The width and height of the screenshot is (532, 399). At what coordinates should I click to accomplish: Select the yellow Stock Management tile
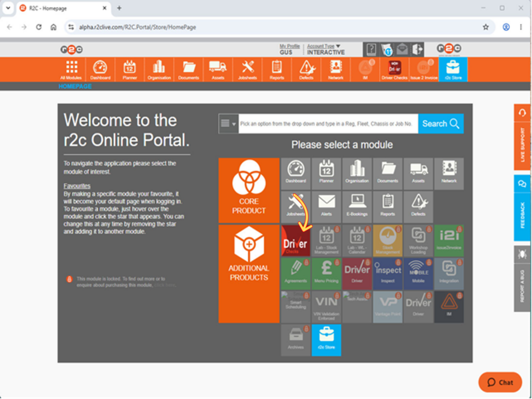[388, 240]
